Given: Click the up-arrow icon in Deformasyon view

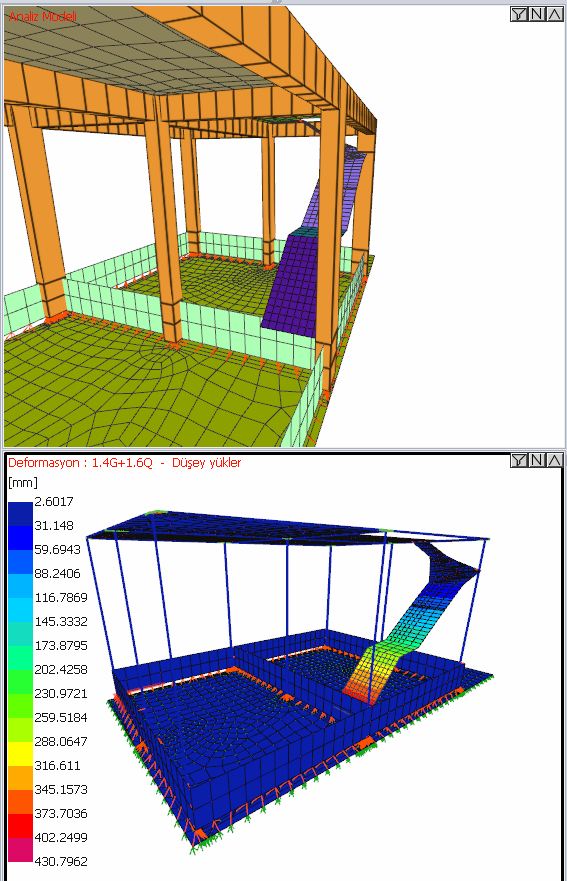Looking at the screenshot, I should tap(555, 460).
